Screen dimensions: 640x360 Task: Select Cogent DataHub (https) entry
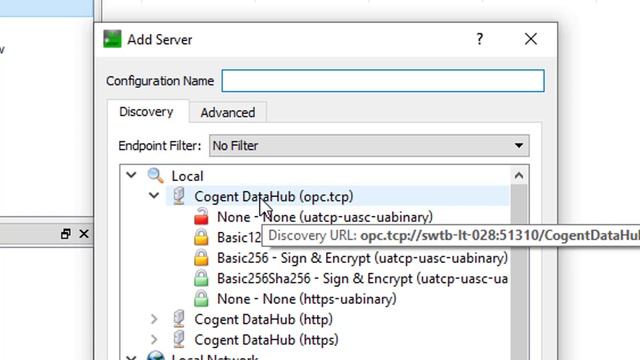coord(266,340)
